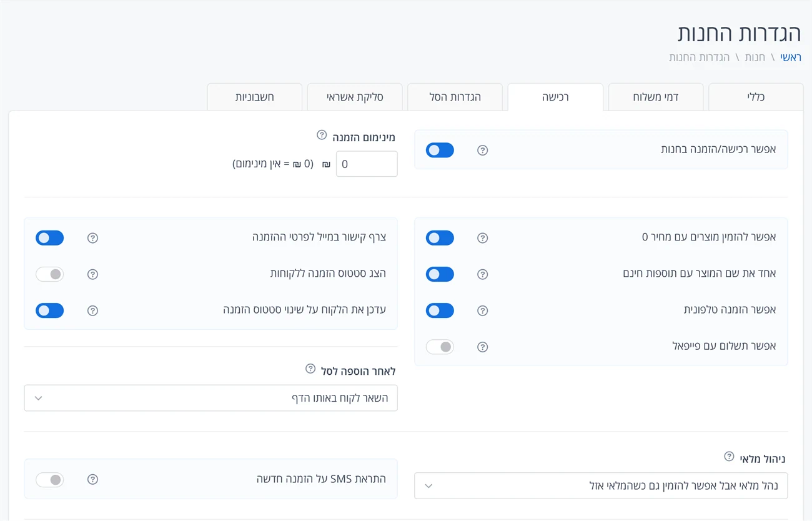Click help icon for אפשר הזמנה טלפונית
Viewport: 812px width, 521px height.
[482, 310]
